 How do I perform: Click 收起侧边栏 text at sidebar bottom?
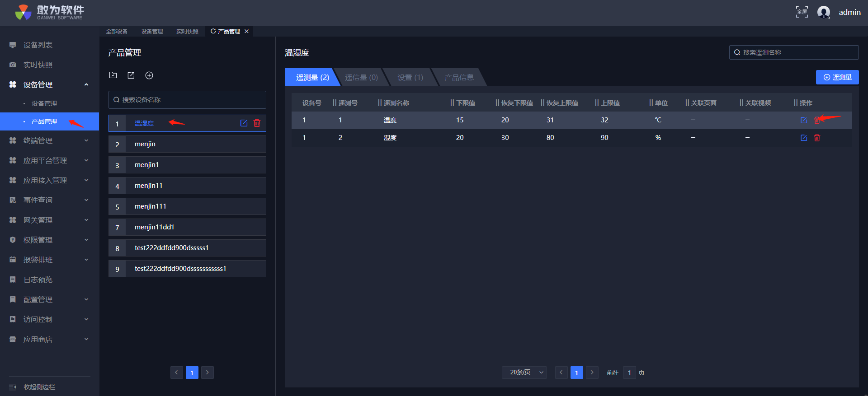(39, 387)
